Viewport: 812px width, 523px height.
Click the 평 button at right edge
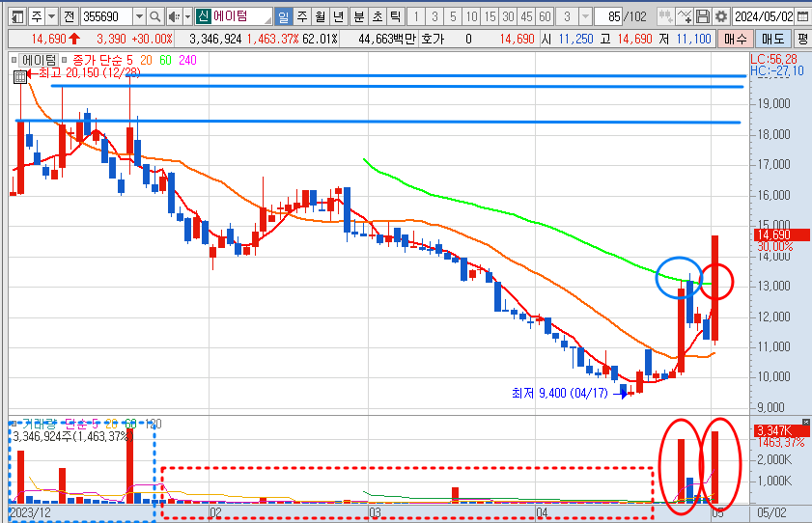pos(802,39)
